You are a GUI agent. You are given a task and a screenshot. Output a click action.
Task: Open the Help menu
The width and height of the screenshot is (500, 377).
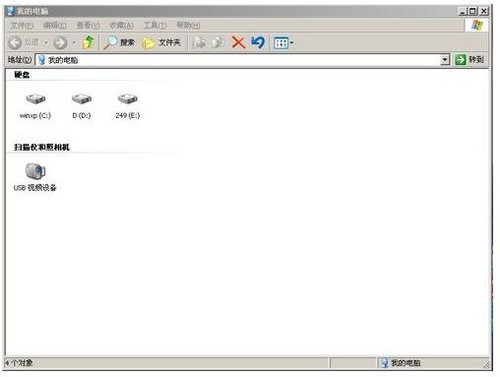(188, 25)
